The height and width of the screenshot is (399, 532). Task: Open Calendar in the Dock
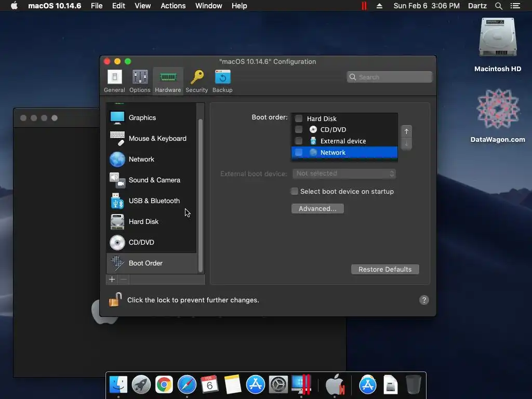(210, 385)
